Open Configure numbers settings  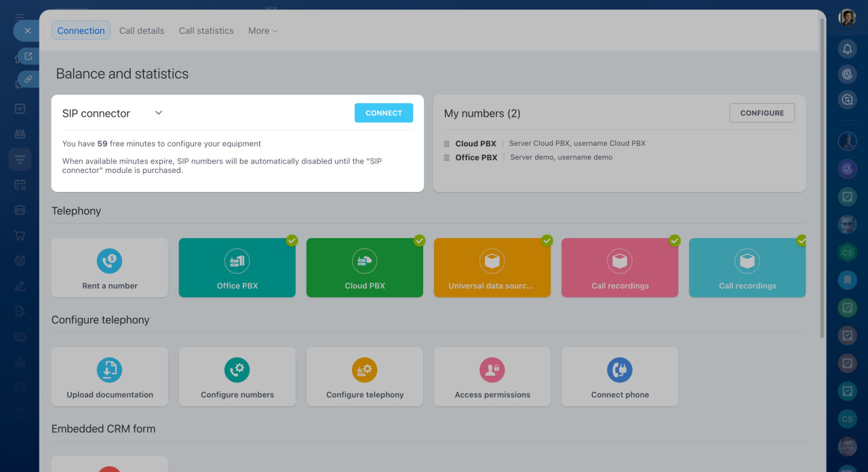[x=237, y=376]
